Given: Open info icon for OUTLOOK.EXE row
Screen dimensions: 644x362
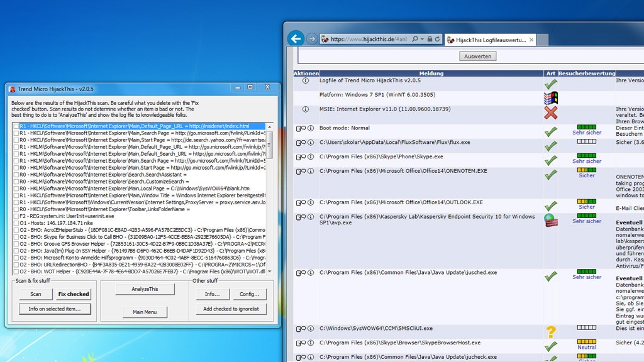Looking at the screenshot, I should point(311,202).
